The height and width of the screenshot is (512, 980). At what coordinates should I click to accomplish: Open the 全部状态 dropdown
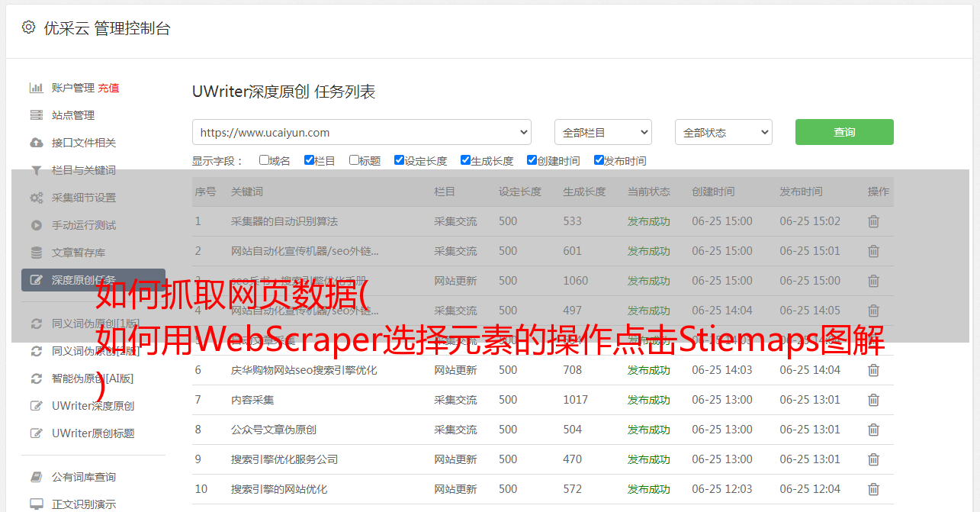(724, 132)
